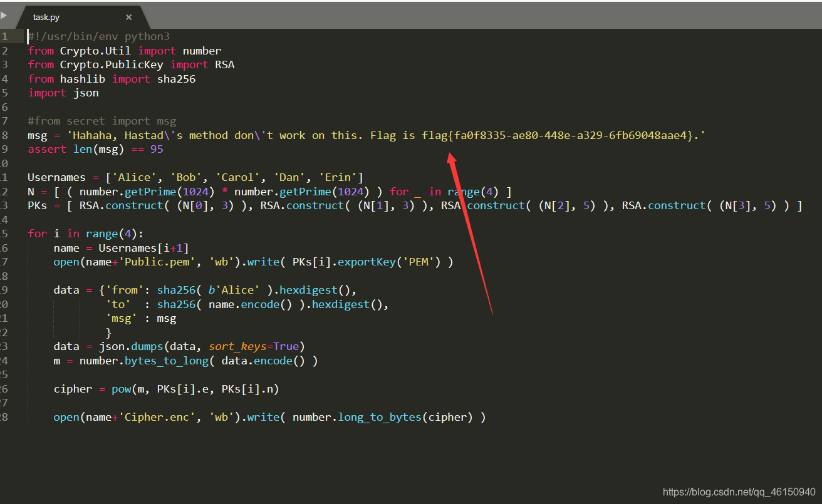Click the number 95 in the assert line

click(157, 149)
